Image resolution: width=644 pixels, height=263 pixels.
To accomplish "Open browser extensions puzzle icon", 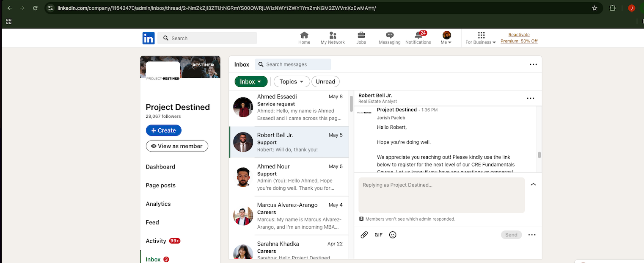I will [x=612, y=8].
